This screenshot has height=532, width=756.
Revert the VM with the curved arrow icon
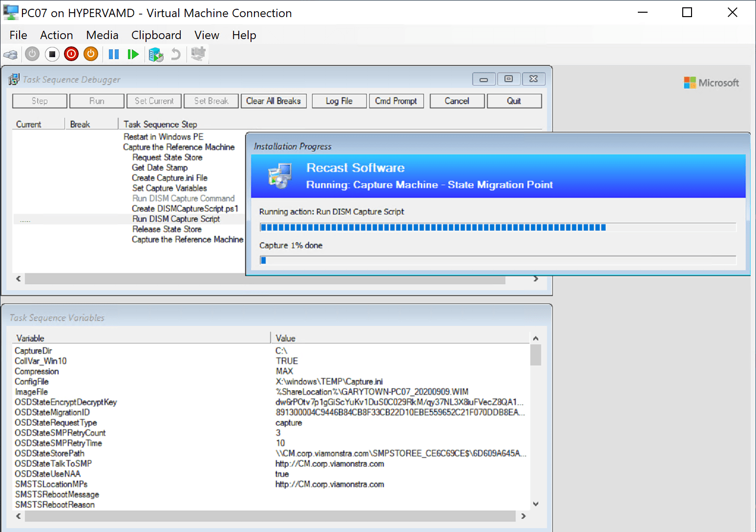tap(175, 54)
